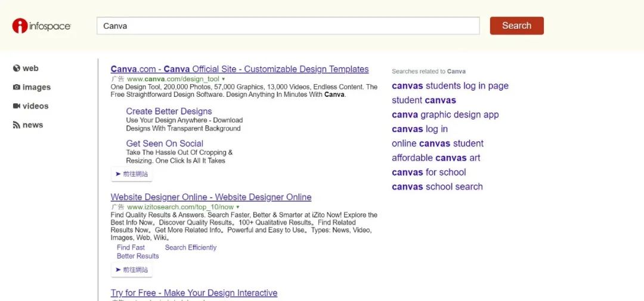Click the red Search button
Viewport: 644px width, 301px height.
[516, 26]
